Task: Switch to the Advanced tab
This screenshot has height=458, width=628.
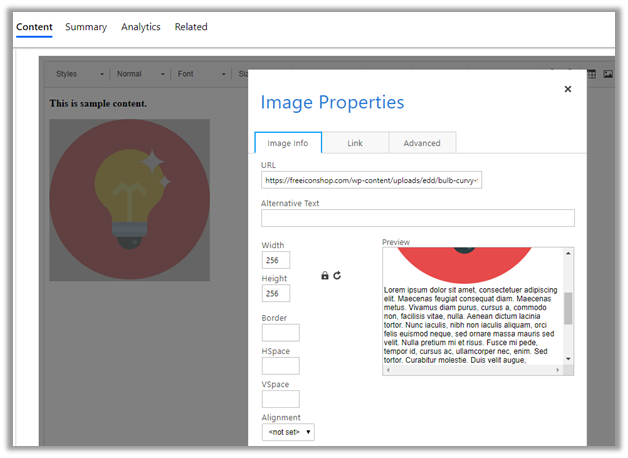Action: pos(421,143)
